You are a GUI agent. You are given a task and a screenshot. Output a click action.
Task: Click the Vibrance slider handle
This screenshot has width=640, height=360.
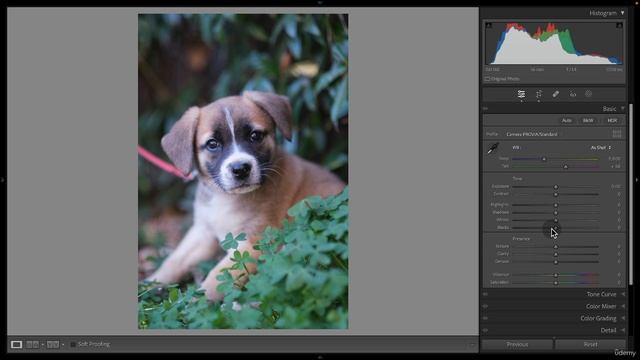[x=556, y=275]
